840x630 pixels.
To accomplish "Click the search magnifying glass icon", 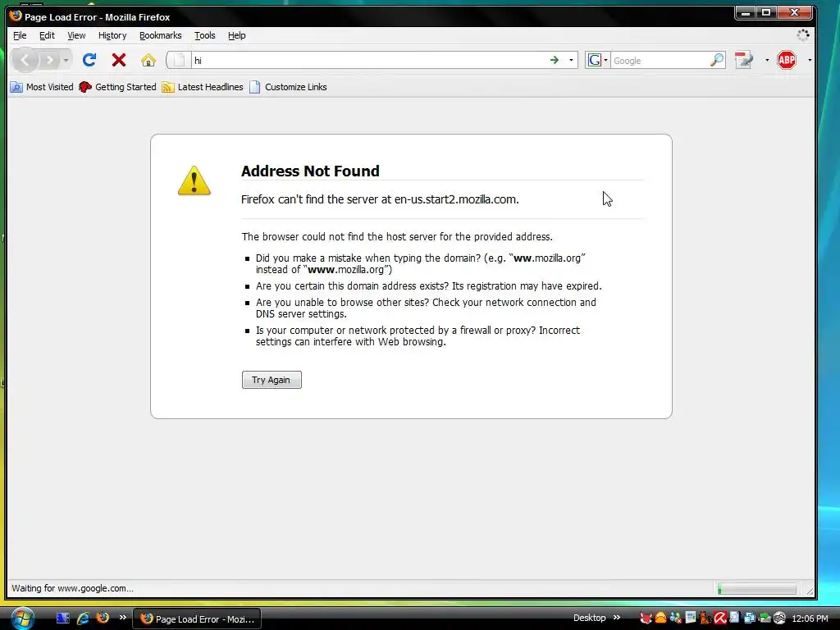I will pyautogui.click(x=717, y=60).
